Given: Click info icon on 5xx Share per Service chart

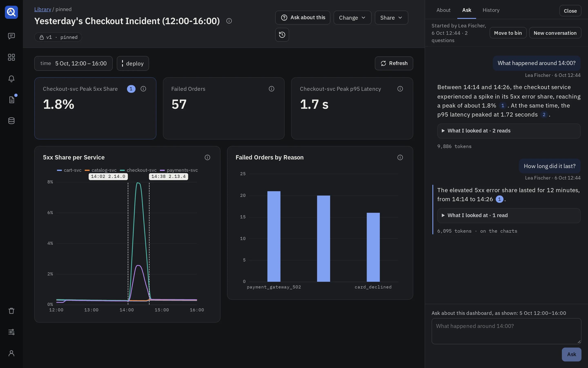Looking at the screenshot, I should click(207, 157).
